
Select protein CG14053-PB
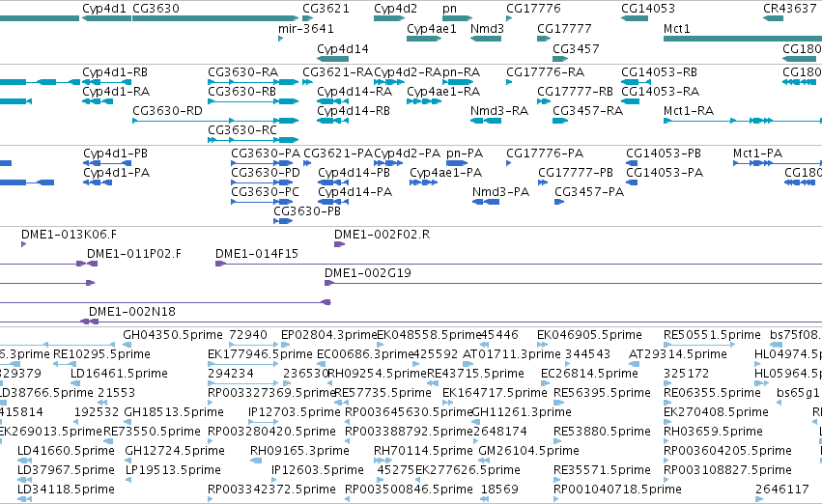point(664,154)
